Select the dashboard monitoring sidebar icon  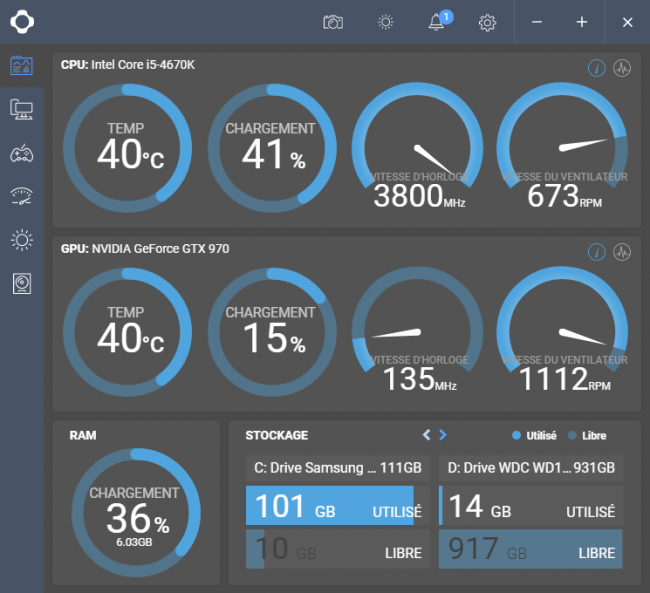pos(22,66)
